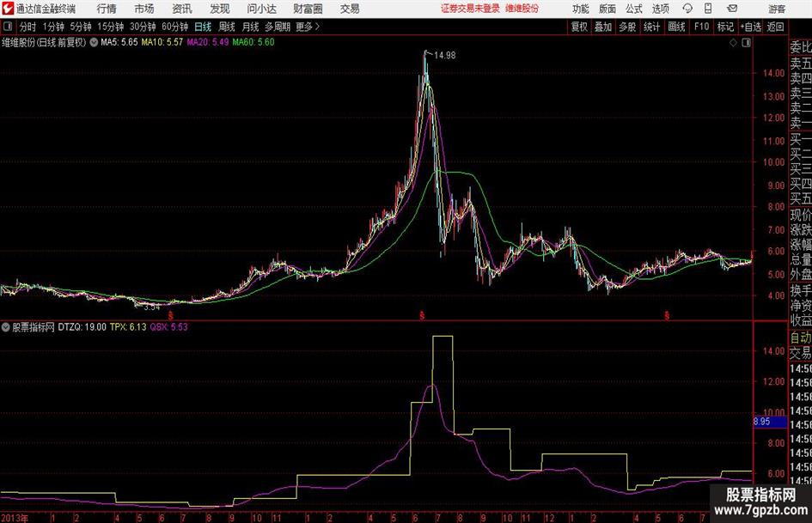Click the 游客 guest account button
Image resolution: width=812 pixels, height=523 pixels.
[777, 9]
